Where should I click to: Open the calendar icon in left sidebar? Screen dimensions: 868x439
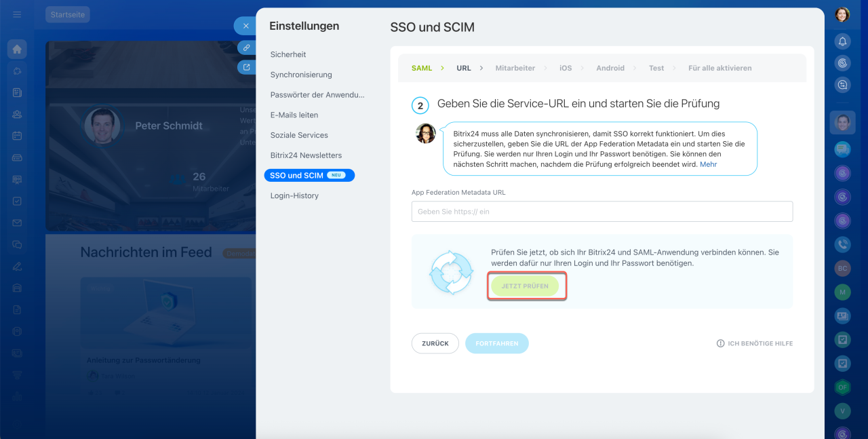[x=17, y=135]
